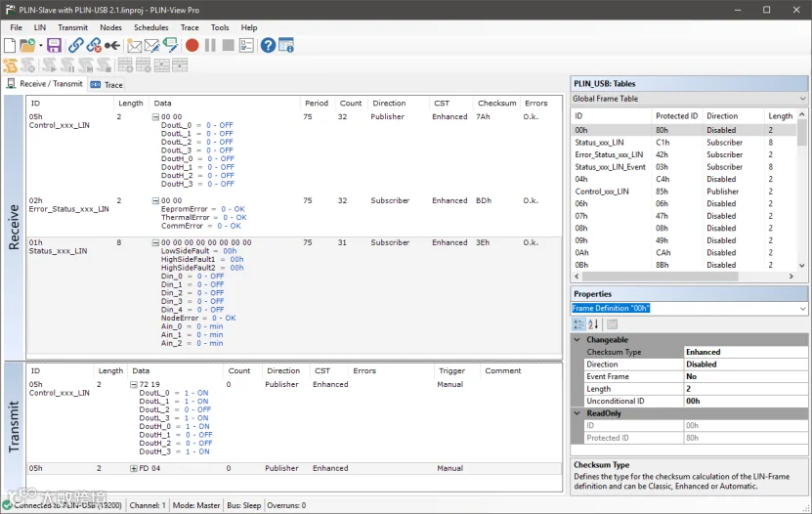
Task: Click the Connect (blue chain link) icon
Action: coord(75,46)
